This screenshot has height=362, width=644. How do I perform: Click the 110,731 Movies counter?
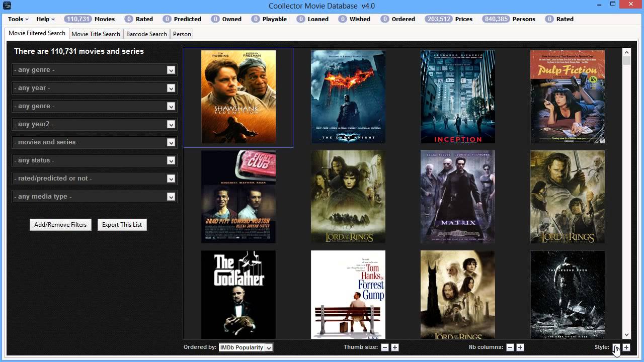[x=90, y=19]
